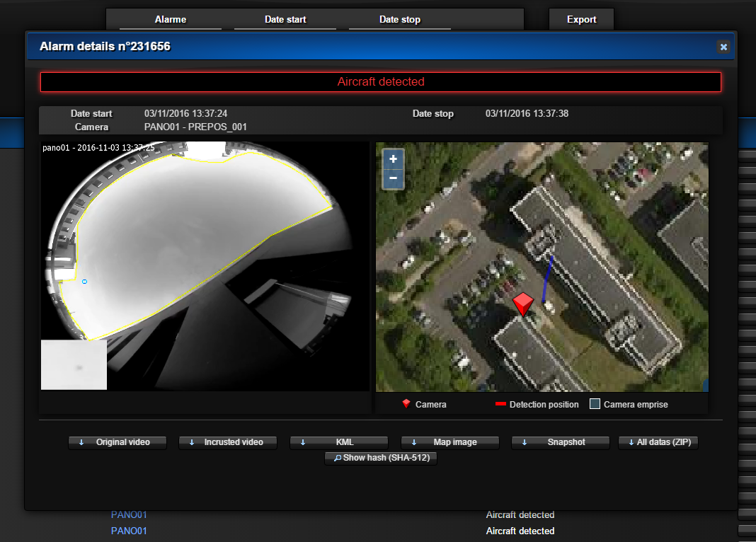Click the panoramic fisheye camera image
Viewport: 756px width, 542px height.
point(205,266)
